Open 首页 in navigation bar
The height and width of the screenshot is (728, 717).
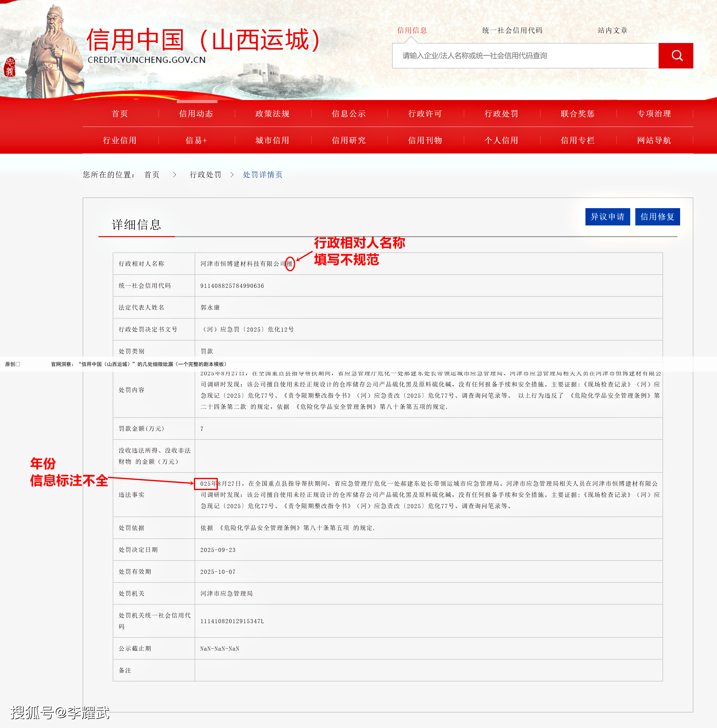tap(120, 113)
